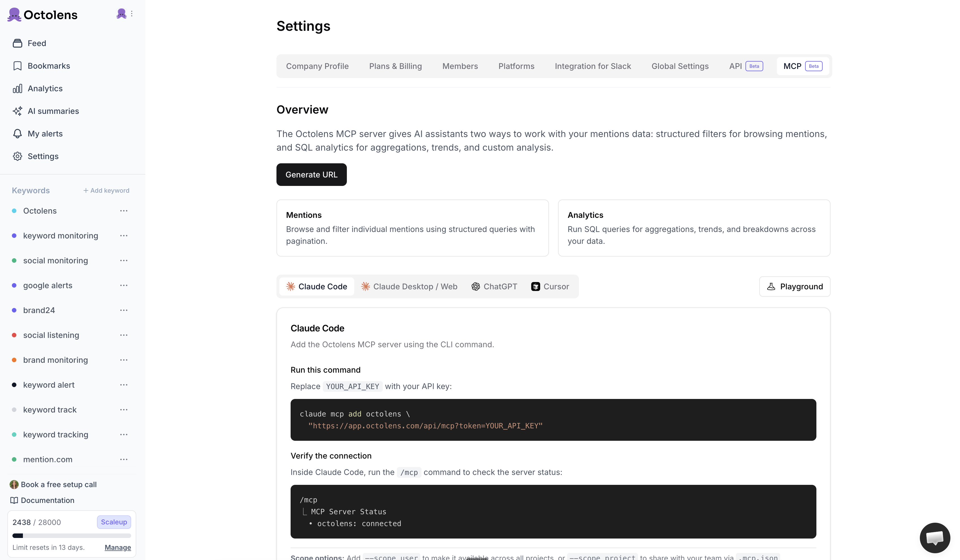Open options menu for Octolens keyword

[124, 211]
